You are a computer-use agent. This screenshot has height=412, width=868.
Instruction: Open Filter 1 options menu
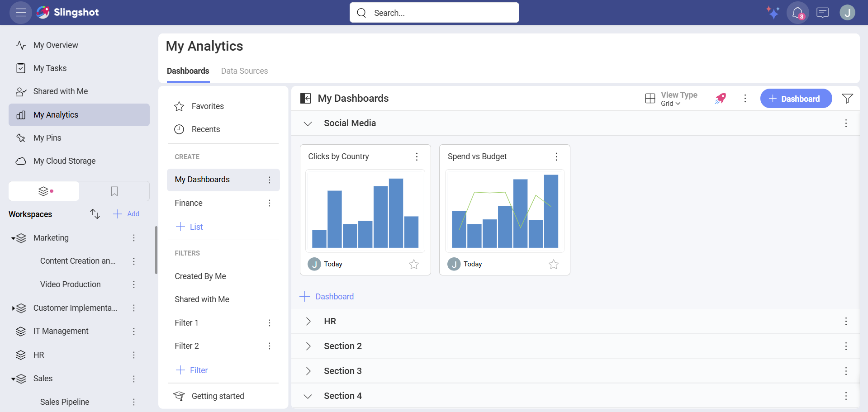[270, 323]
